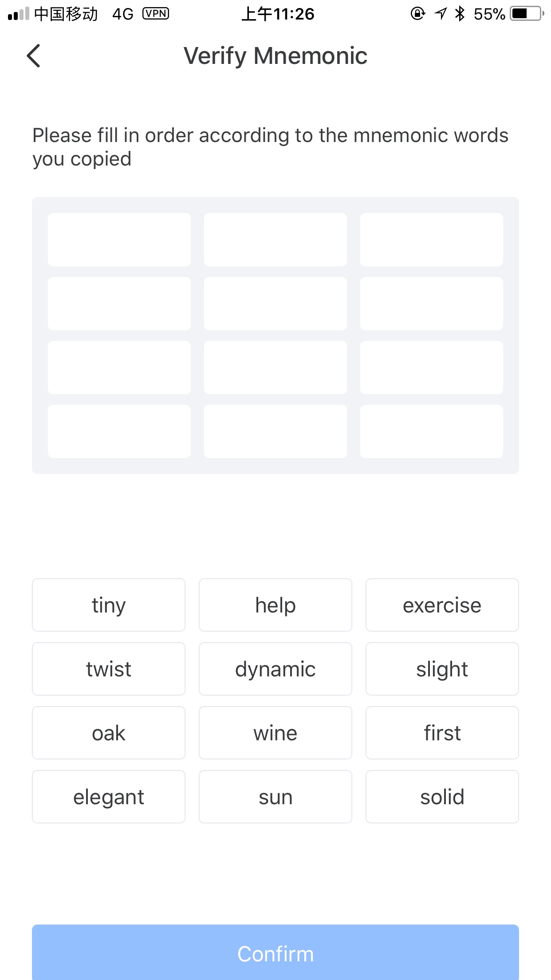
Task: Tap the VPN status icon
Action: pos(155,14)
